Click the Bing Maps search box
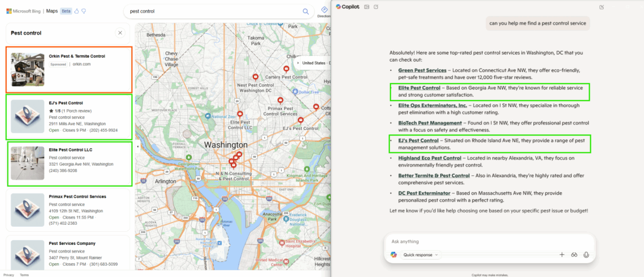 pyautogui.click(x=214, y=11)
